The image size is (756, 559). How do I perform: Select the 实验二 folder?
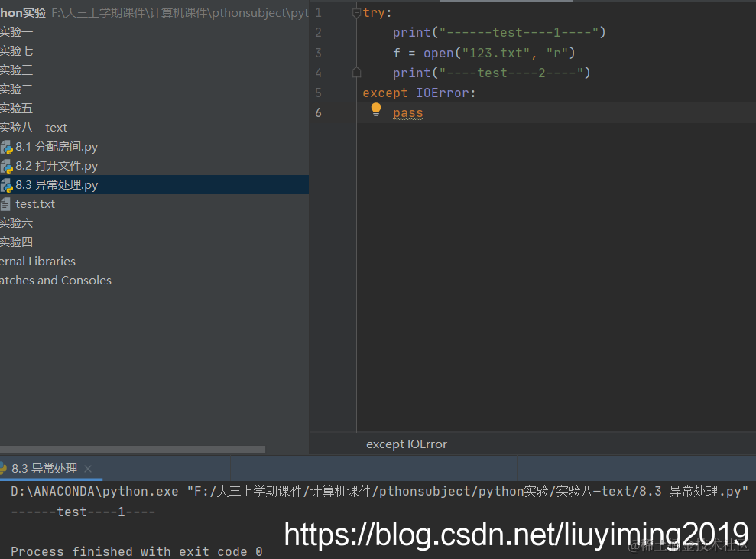pyautogui.click(x=16, y=89)
